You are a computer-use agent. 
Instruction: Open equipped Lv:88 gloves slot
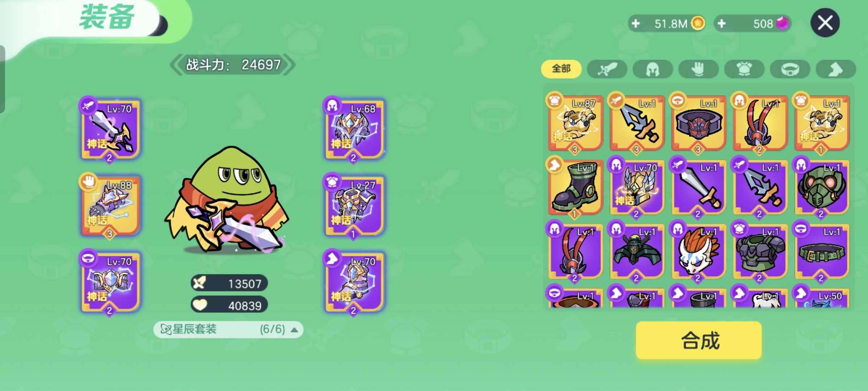(x=110, y=205)
